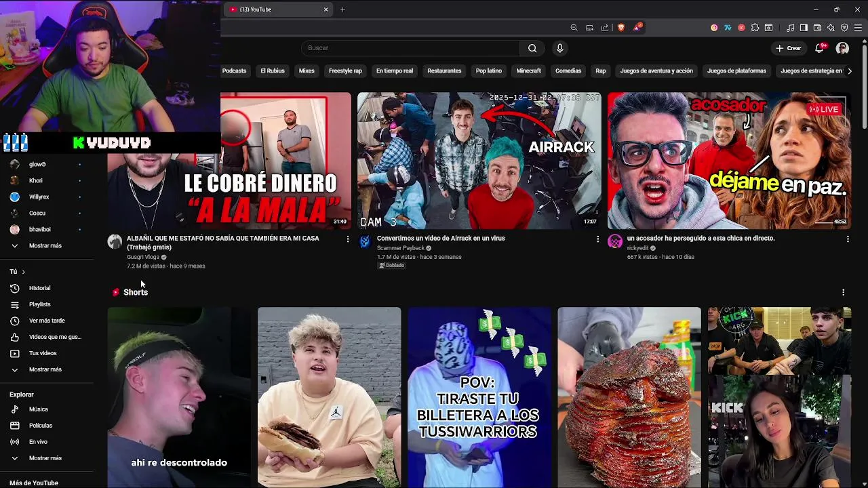Open a new browser tab
This screenshot has height=488, width=868.
(342, 9)
